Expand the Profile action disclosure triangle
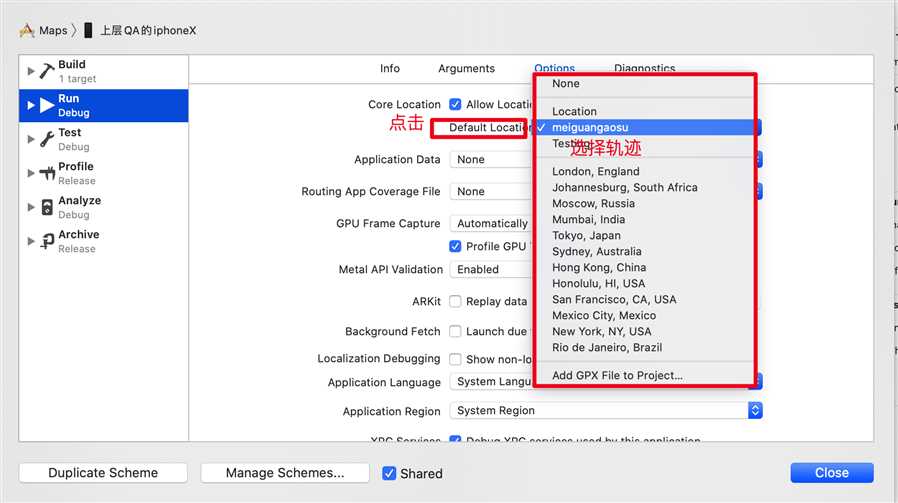Image resolution: width=898 pixels, height=503 pixels. [31, 173]
